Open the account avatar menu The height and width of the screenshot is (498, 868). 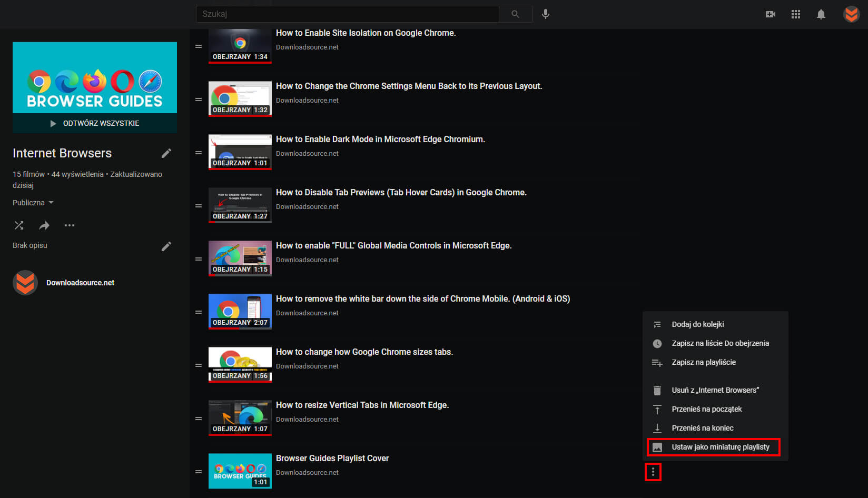852,14
